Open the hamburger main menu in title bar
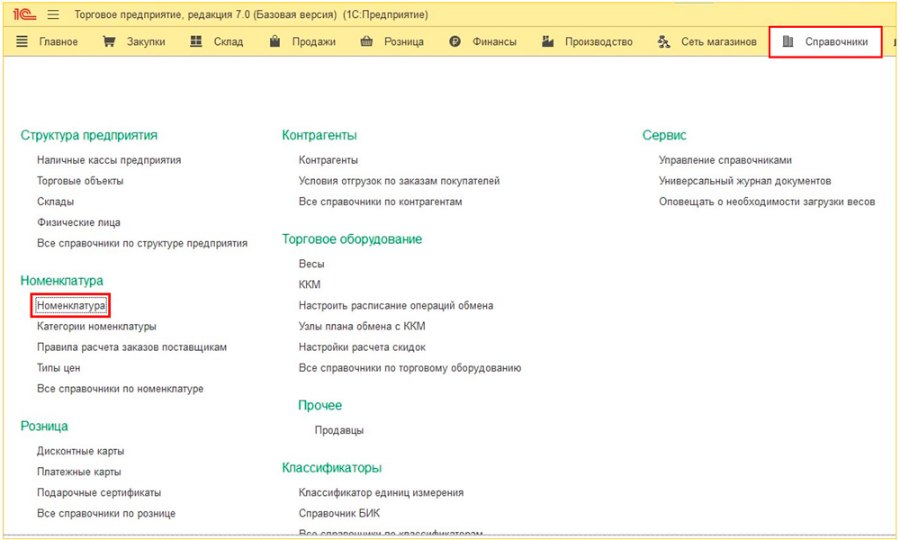This screenshot has width=900, height=540. 53,14
